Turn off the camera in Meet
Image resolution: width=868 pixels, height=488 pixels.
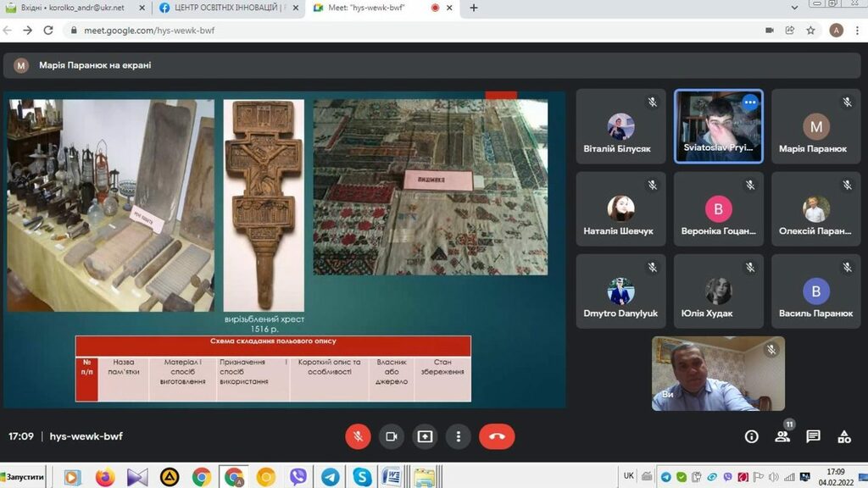click(391, 436)
